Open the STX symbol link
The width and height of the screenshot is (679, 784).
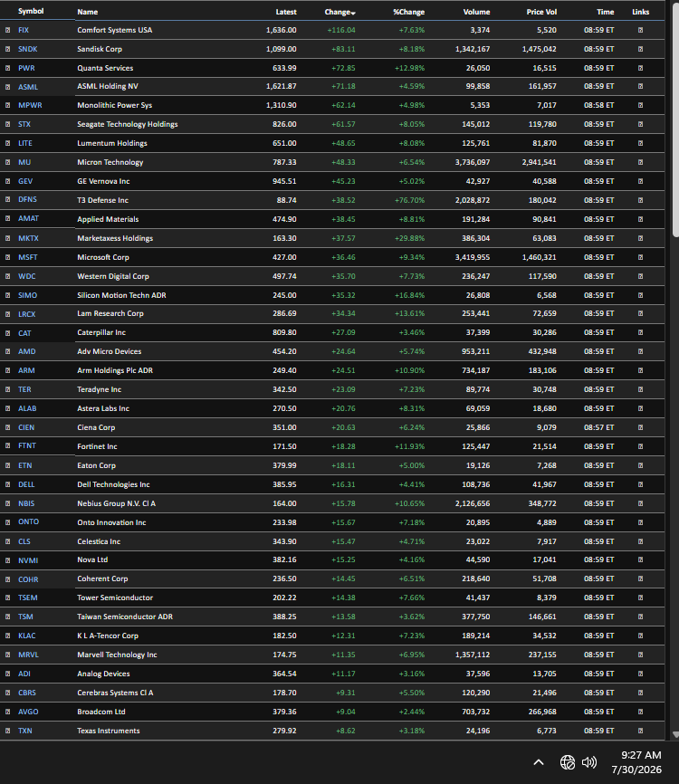tap(24, 125)
